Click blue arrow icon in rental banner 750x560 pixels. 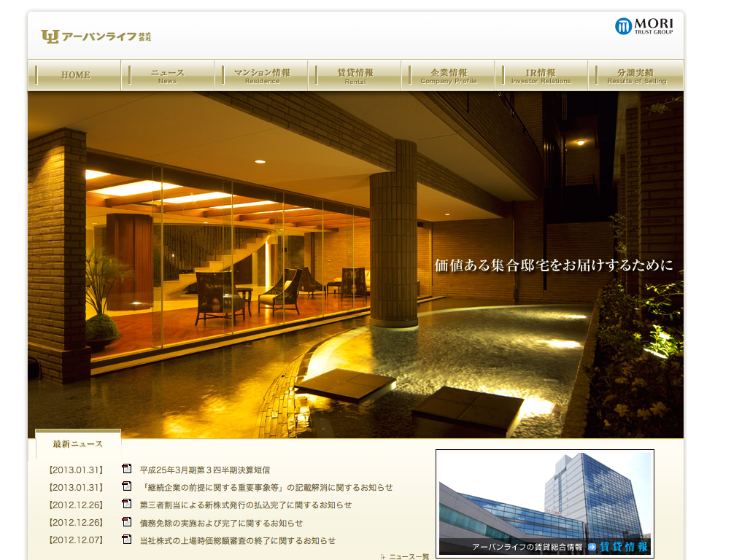click(x=592, y=546)
